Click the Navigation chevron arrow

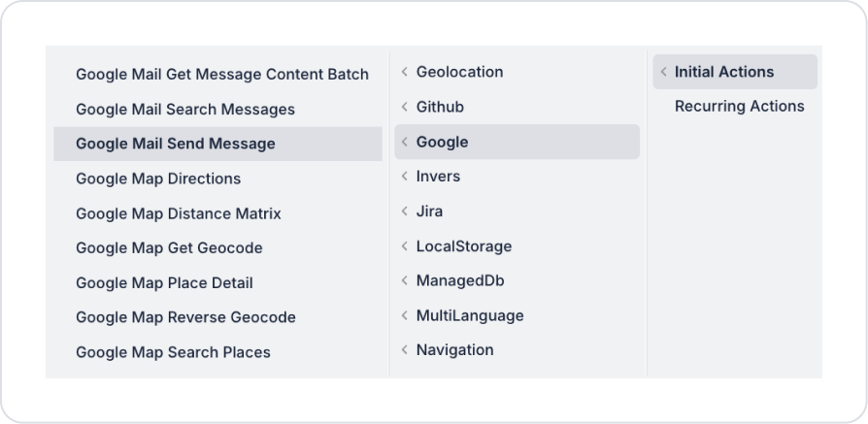(x=405, y=350)
